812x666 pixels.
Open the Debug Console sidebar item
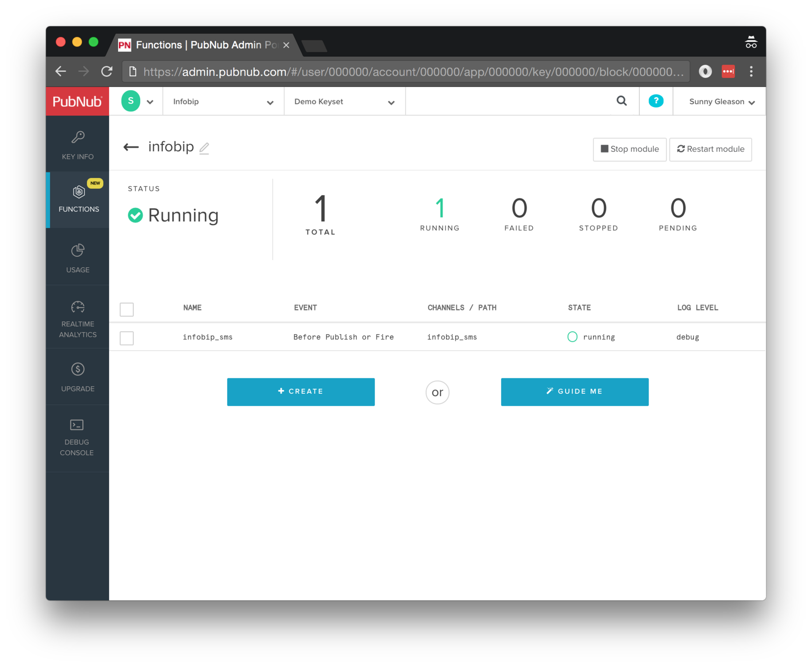click(x=77, y=438)
